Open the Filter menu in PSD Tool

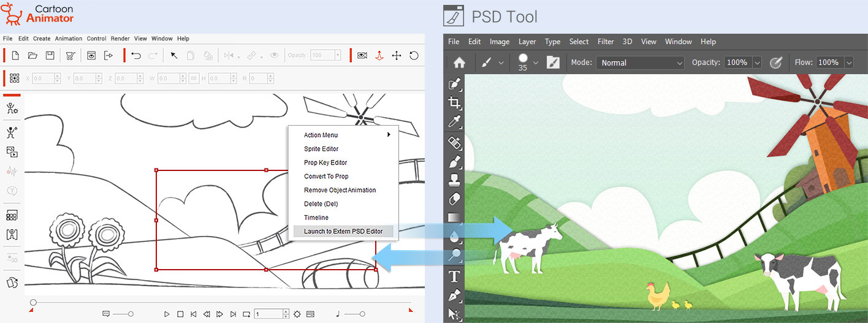(x=606, y=42)
